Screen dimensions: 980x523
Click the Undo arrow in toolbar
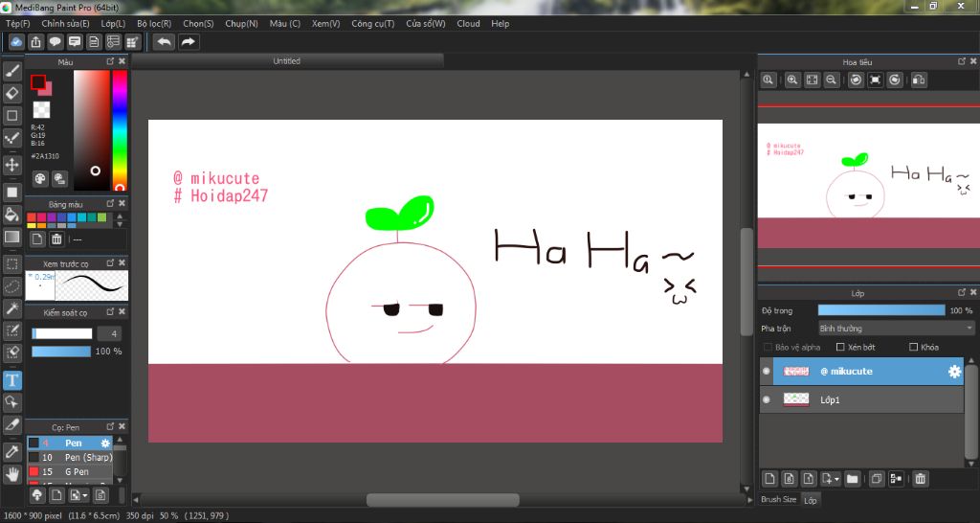(x=164, y=42)
